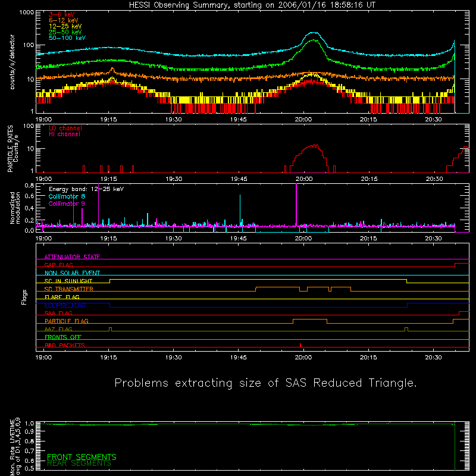Viewport: 476px width, 476px height.
Task: Click the FRONTS_OFF flag label
Action: (x=63, y=337)
